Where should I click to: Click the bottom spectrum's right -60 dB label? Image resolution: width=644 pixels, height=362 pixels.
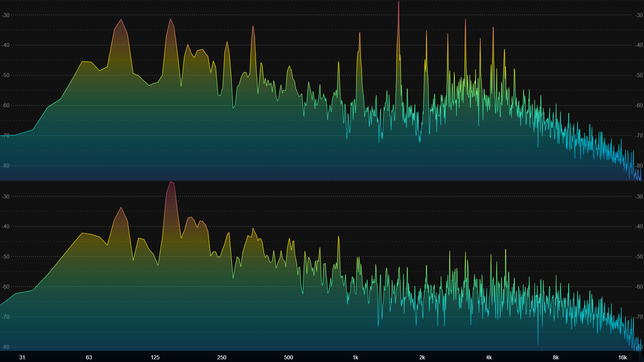coord(639,287)
